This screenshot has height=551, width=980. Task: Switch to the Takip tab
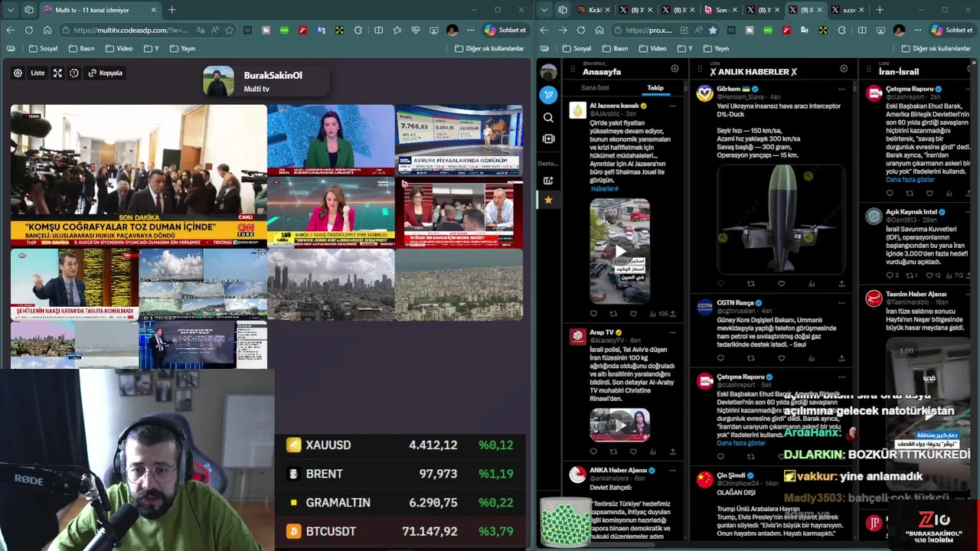(x=655, y=88)
